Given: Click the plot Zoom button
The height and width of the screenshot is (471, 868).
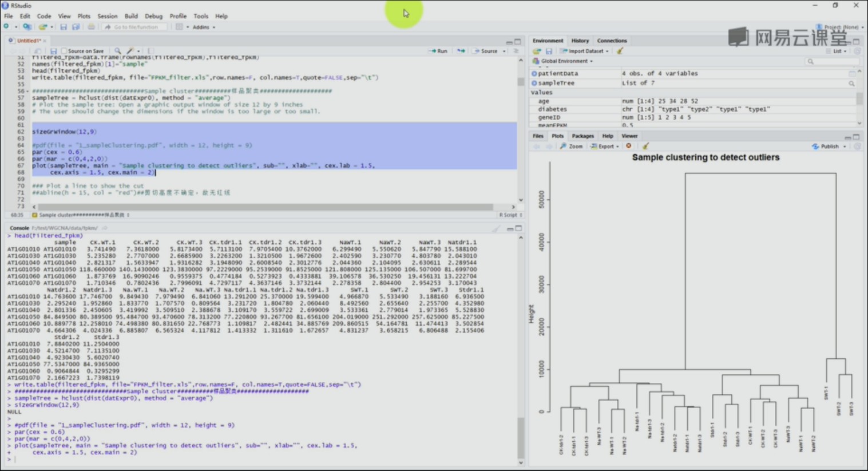Looking at the screenshot, I should pyautogui.click(x=572, y=146).
